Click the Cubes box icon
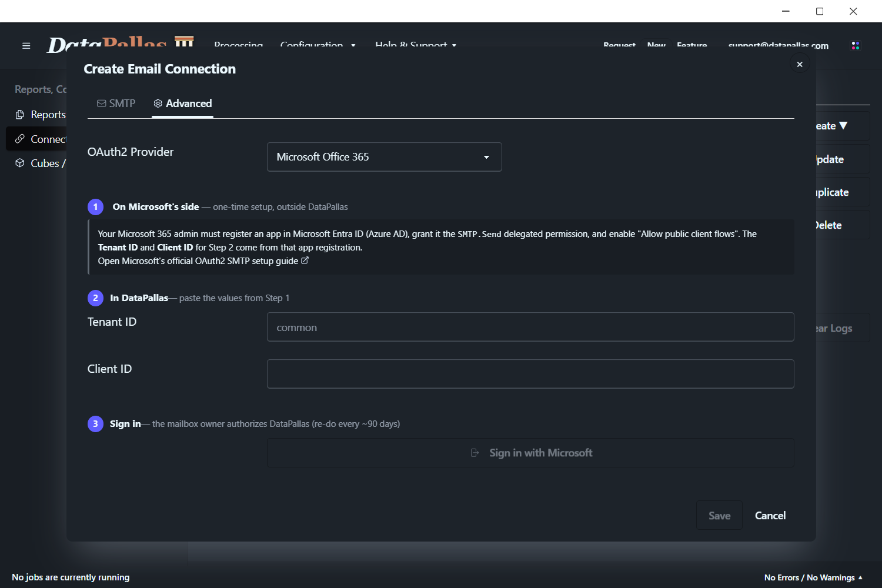The height and width of the screenshot is (588, 882). coord(20,163)
